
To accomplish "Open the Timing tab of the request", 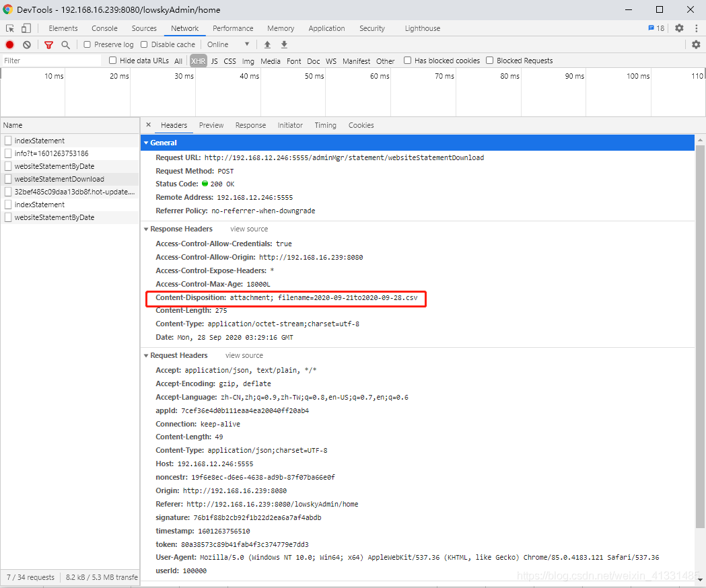I will coord(325,125).
